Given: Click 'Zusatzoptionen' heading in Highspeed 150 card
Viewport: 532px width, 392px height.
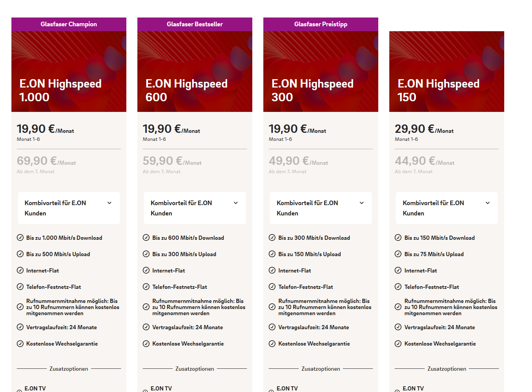Looking at the screenshot, I should 447,369.
